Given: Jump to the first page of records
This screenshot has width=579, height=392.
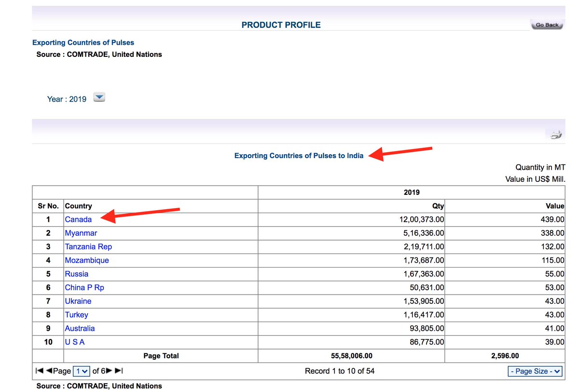Looking at the screenshot, I should click(39, 371).
